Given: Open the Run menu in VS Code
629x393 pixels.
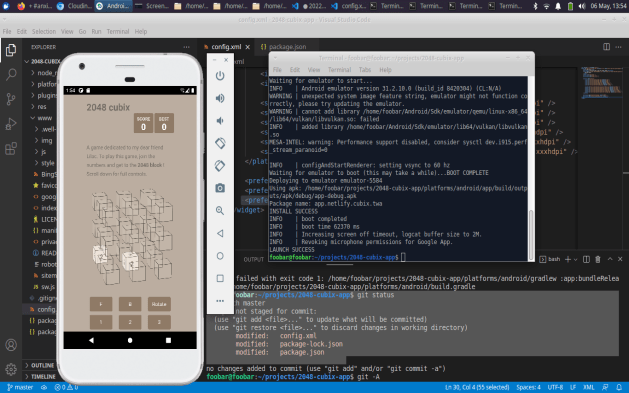Looking at the screenshot, I should 96,31.
